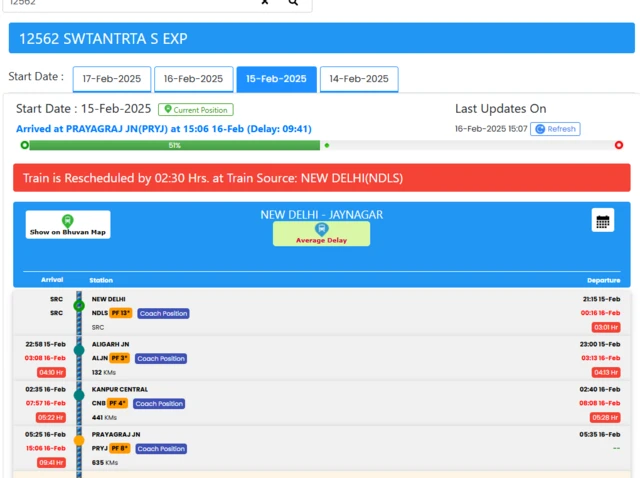The height and width of the screenshot is (478, 640).
Task: Click the search magnifier icon
Action: coord(293,3)
